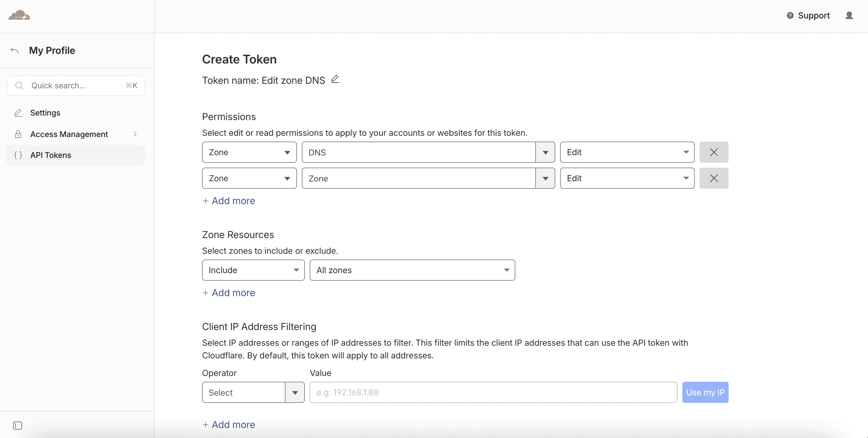This screenshot has height=438, width=868.
Task: Click the Settings pencil icon in sidebar
Action: point(18,113)
